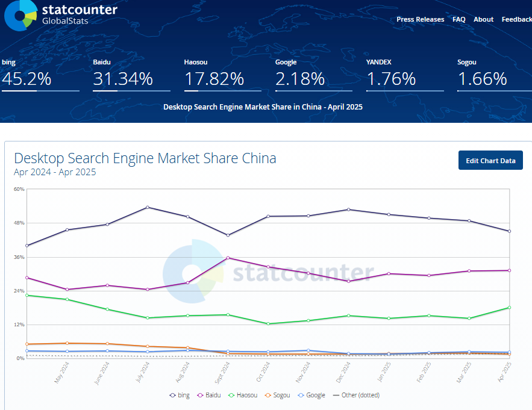Click Haosou's Apr 2025 data point
The width and height of the screenshot is (532, 410).
click(509, 308)
